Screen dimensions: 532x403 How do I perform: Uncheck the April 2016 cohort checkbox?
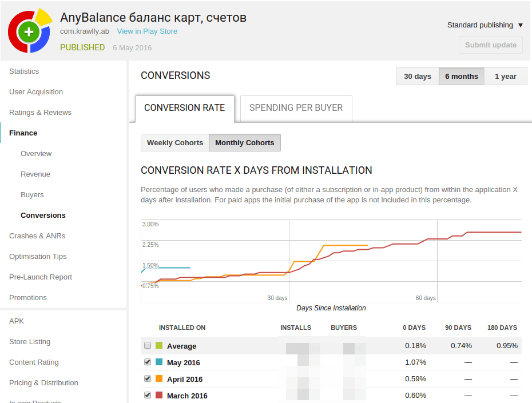pos(148,379)
